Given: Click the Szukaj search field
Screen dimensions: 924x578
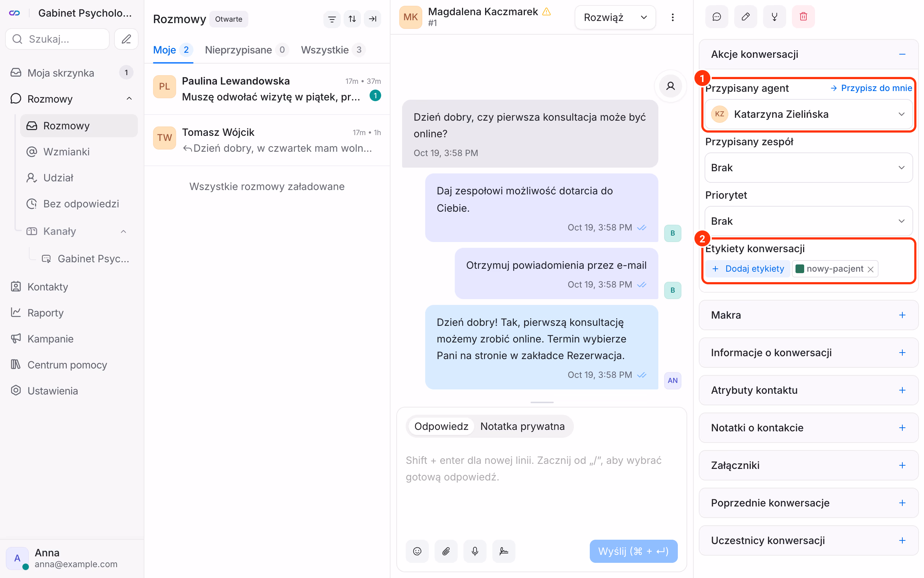Looking at the screenshot, I should click(57, 39).
